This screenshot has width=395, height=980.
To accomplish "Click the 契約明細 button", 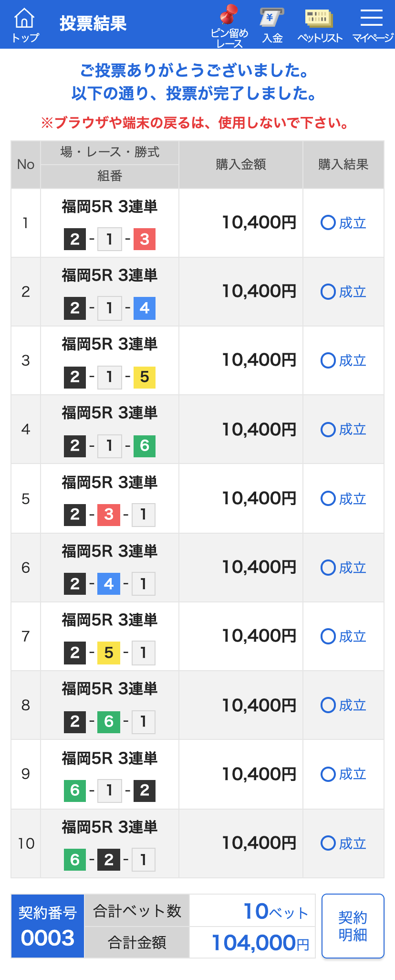I will click(353, 926).
